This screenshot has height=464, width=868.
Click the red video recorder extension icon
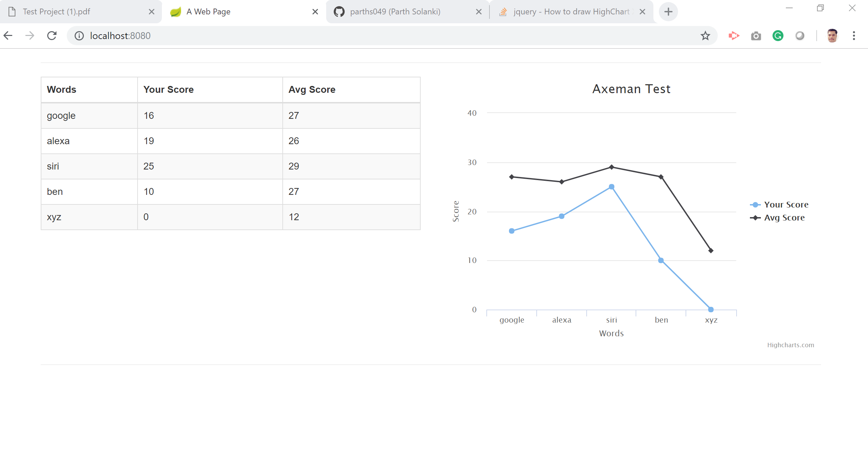coord(734,36)
